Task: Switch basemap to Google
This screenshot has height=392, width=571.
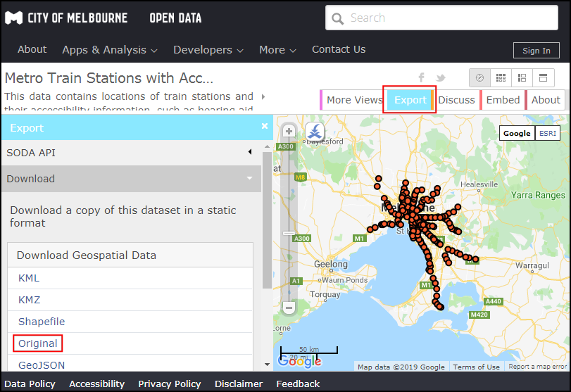Action: (517, 133)
